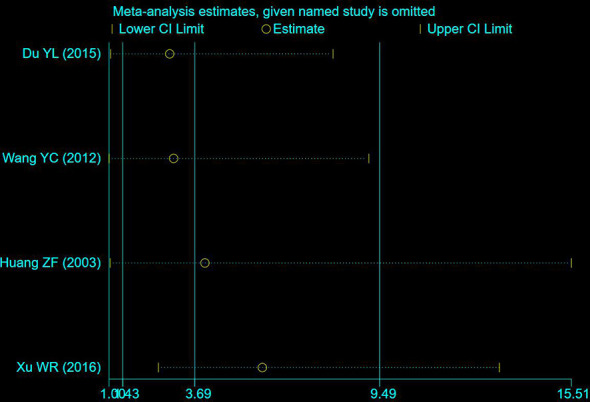The image size is (590, 402).
Task: Click the Xu WR (2016) estimate circle
Action: click(262, 367)
